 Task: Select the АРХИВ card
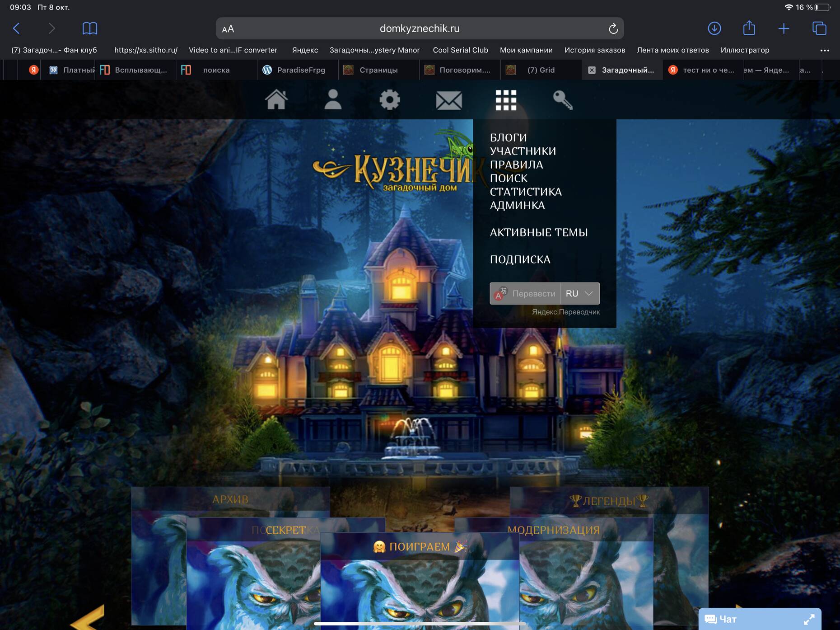click(x=230, y=499)
